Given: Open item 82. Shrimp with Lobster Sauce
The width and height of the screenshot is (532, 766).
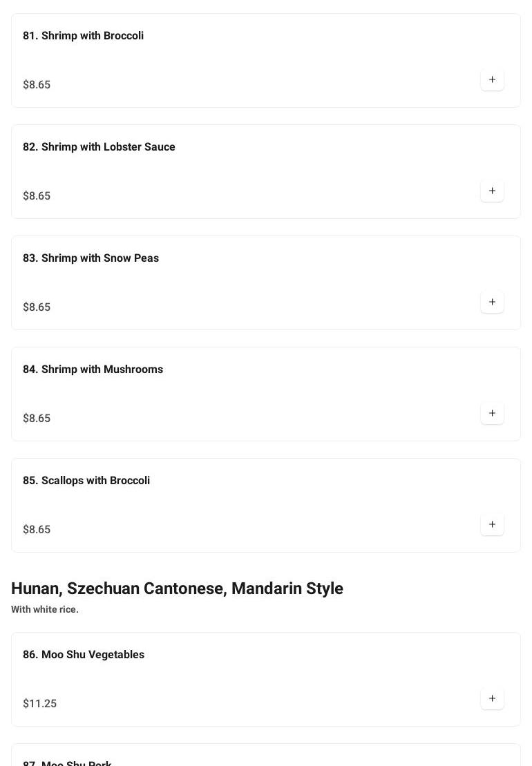Looking at the screenshot, I should tap(99, 147).
